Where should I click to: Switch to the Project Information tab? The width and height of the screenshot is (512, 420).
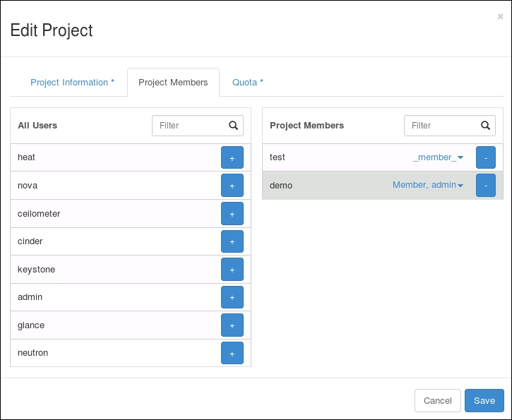click(72, 83)
